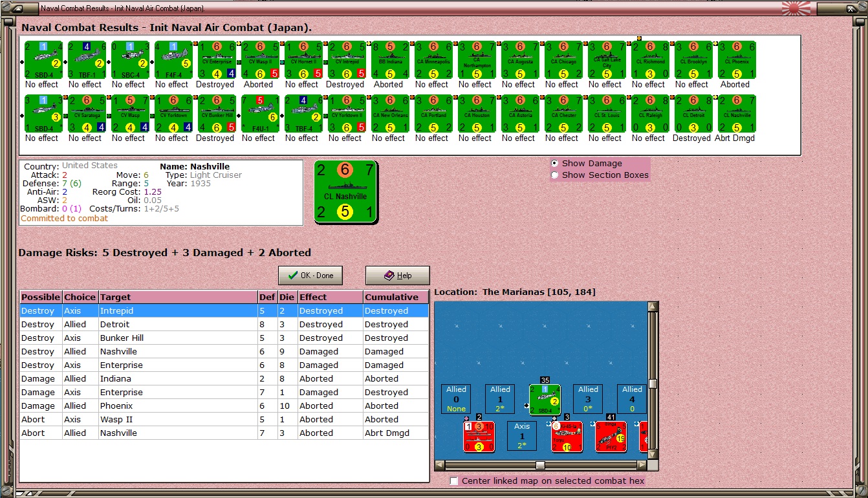Select the Wasp II result row
This screenshot has height=498, width=868.
coord(224,420)
